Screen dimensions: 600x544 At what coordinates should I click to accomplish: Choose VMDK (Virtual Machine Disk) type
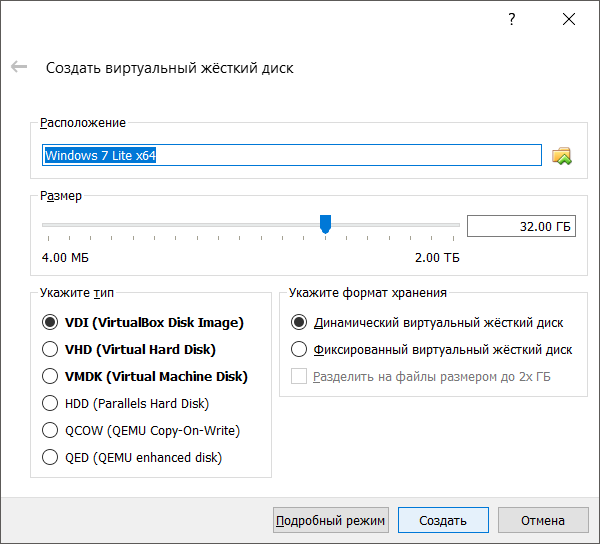tap(50, 377)
